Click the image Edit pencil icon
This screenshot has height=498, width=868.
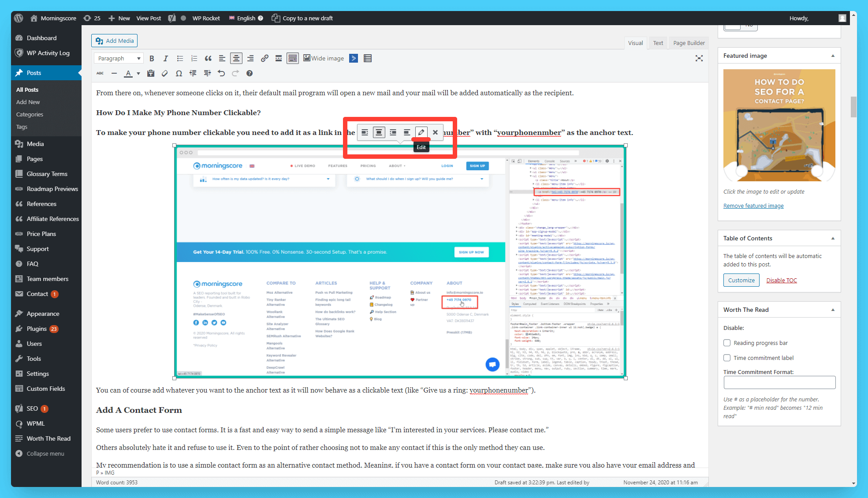click(421, 132)
